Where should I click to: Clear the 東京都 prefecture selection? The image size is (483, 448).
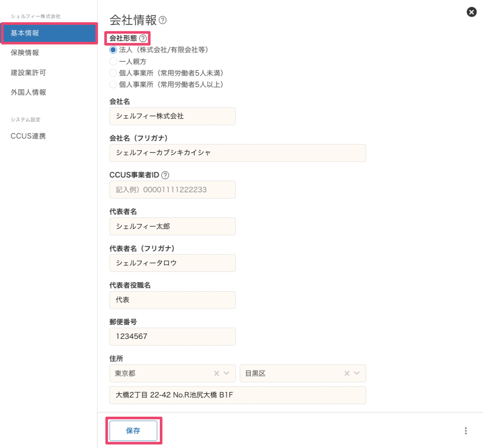click(216, 373)
